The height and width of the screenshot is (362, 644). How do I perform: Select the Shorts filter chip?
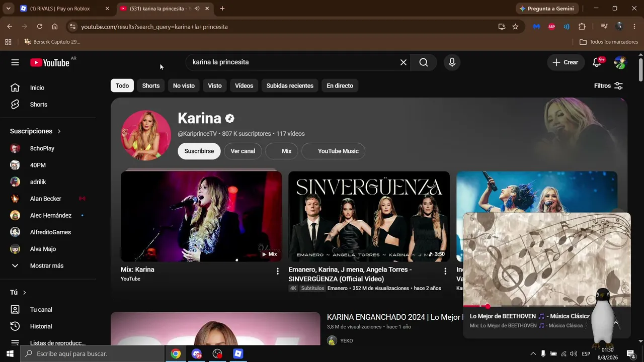click(x=151, y=85)
